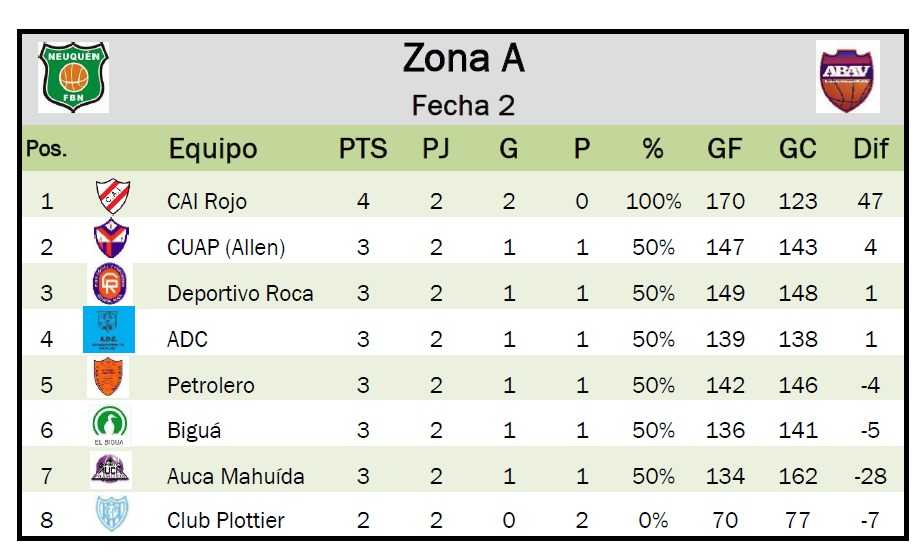Click the Neuquén FBN federation logo
Screen dimensions: 923x552
coord(73,76)
